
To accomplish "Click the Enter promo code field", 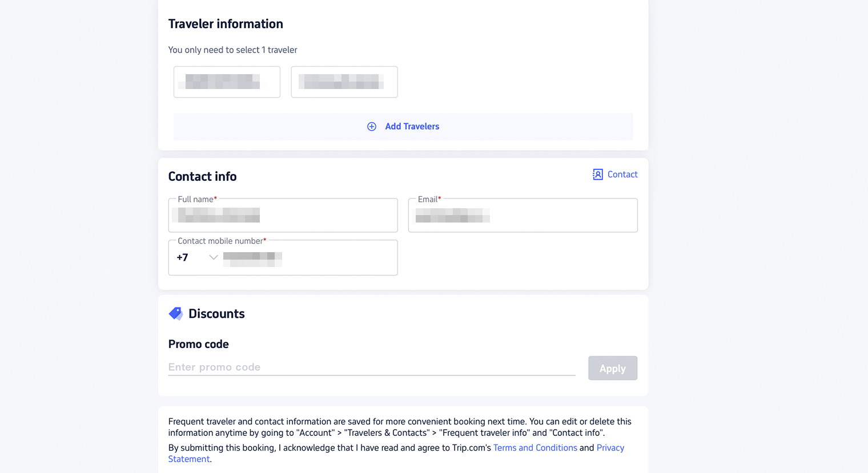I will pyautogui.click(x=372, y=367).
